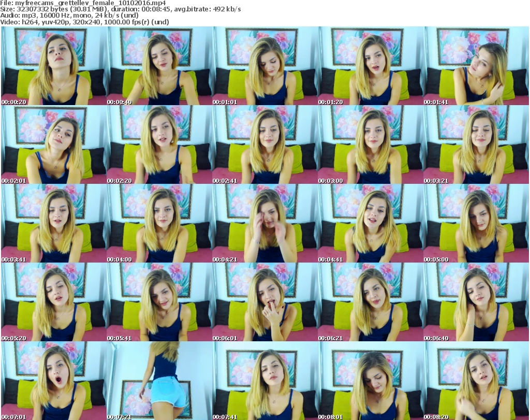The image size is (530, 420).
Task: Select the Video h264 info line
Action: [x=84, y=22]
